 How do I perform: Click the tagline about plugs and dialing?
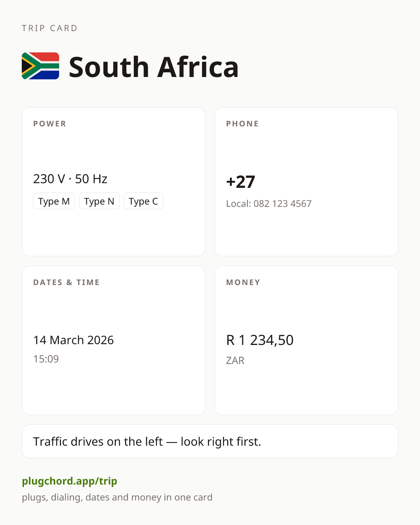click(117, 497)
